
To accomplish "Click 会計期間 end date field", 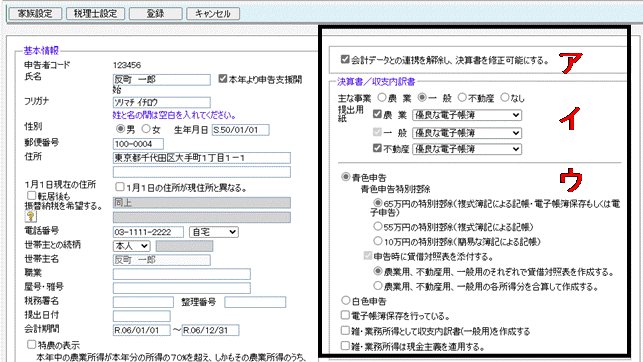I will (x=210, y=330).
